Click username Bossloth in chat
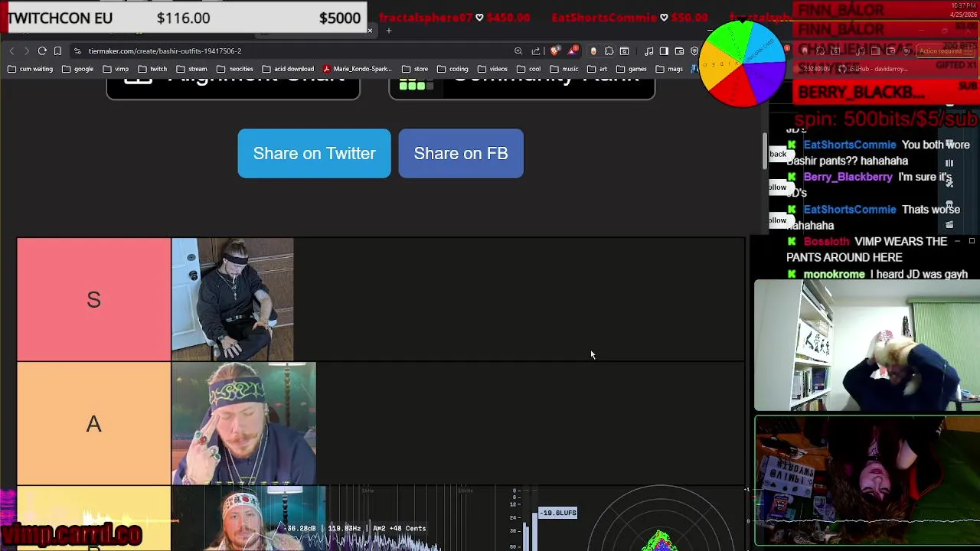Viewport: 980px width, 551px height. tap(826, 241)
